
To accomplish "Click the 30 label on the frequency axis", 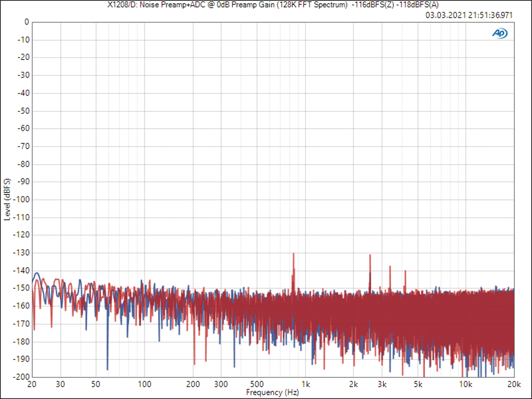I will click(60, 384).
